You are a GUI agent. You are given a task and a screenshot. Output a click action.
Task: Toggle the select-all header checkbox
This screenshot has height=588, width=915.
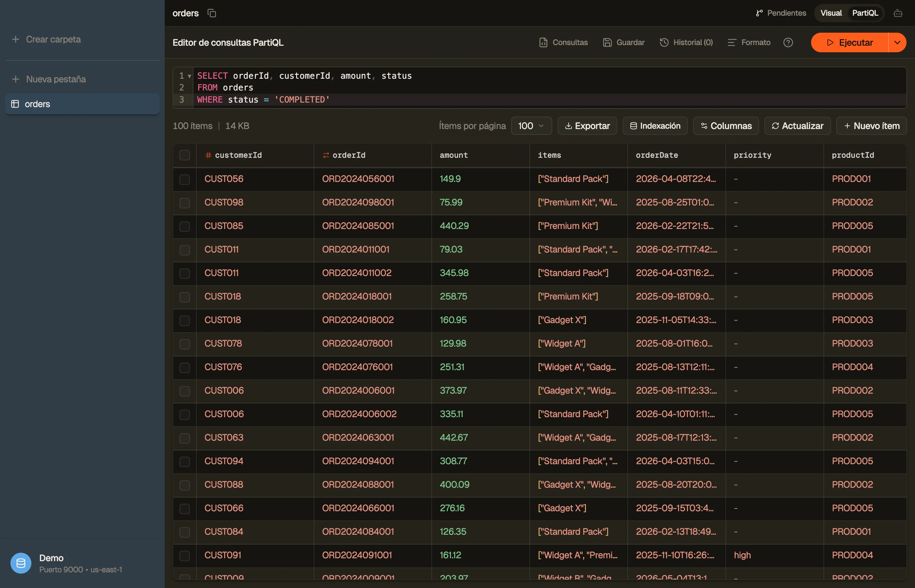(184, 155)
